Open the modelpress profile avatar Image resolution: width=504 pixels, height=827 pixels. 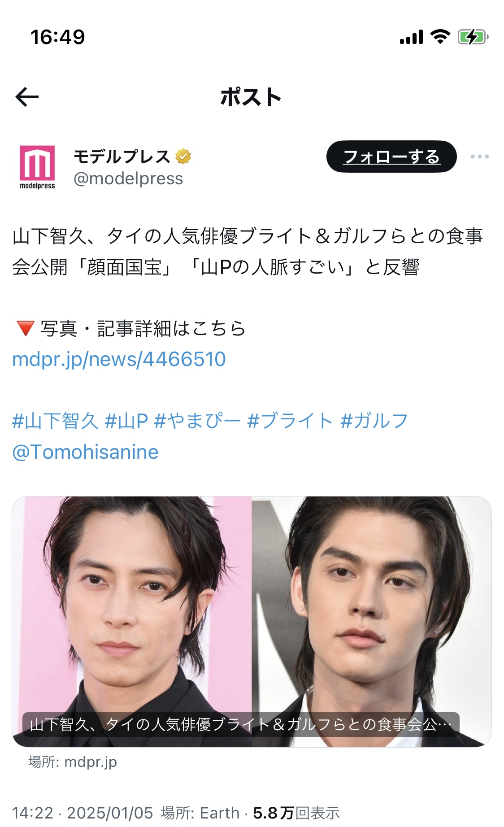[37, 167]
